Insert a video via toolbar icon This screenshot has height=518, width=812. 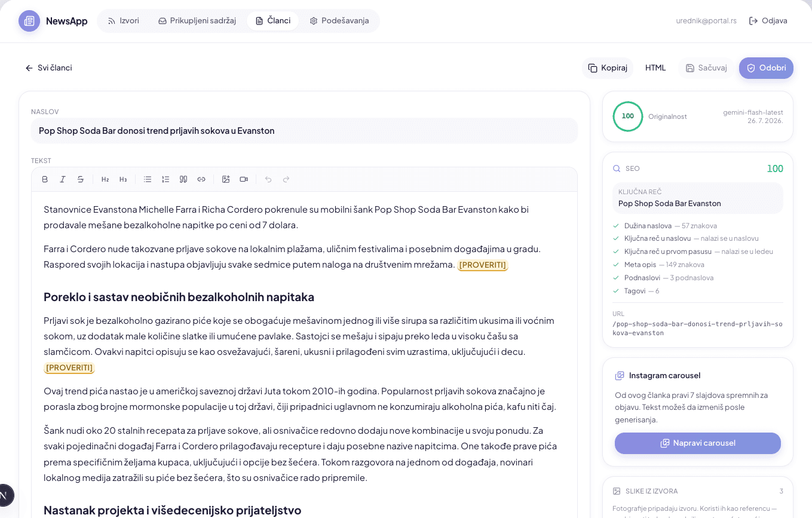pos(244,179)
